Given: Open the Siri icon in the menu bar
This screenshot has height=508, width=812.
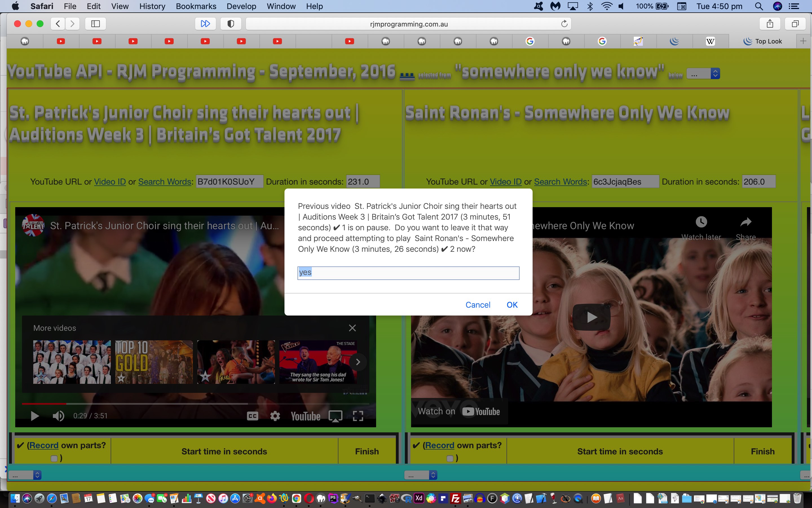Looking at the screenshot, I should pyautogui.click(x=777, y=6).
